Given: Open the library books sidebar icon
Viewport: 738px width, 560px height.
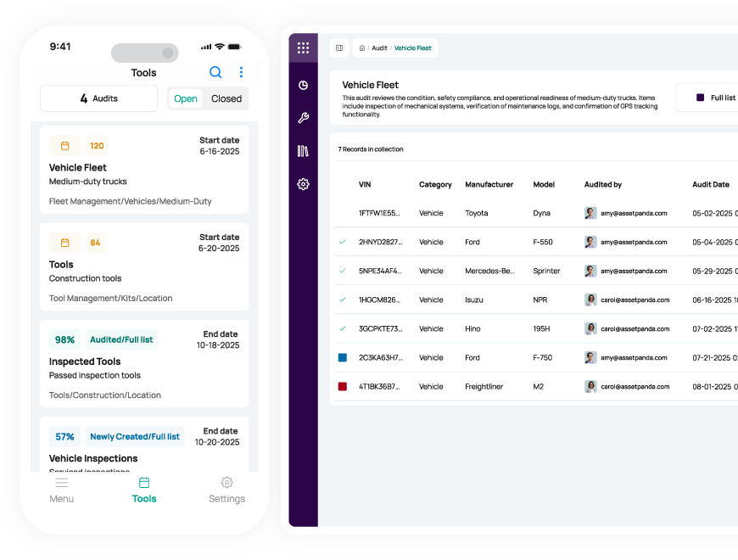Looking at the screenshot, I should 303,151.
